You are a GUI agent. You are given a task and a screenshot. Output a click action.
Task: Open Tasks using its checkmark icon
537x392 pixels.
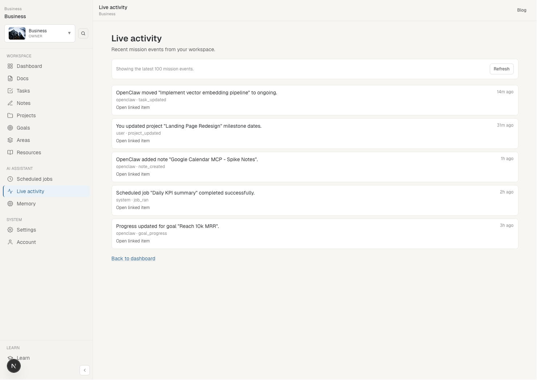pyautogui.click(x=11, y=91)
